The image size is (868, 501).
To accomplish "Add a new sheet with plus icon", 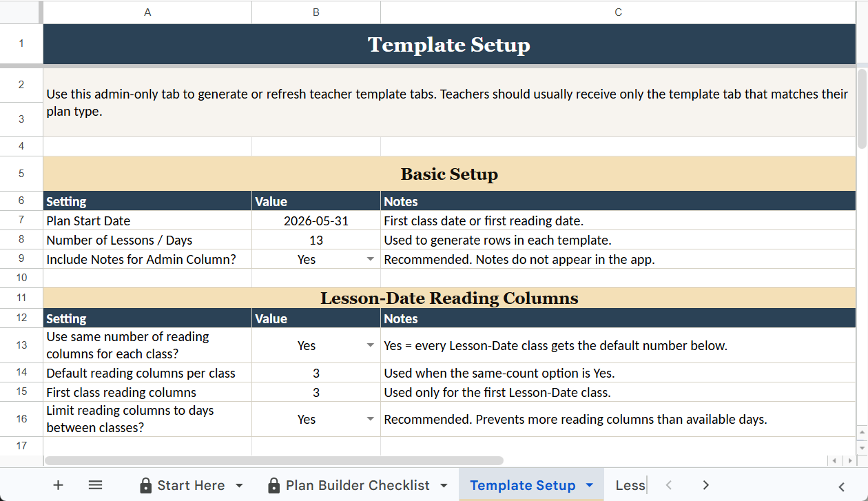I will [x=58, y=485].
